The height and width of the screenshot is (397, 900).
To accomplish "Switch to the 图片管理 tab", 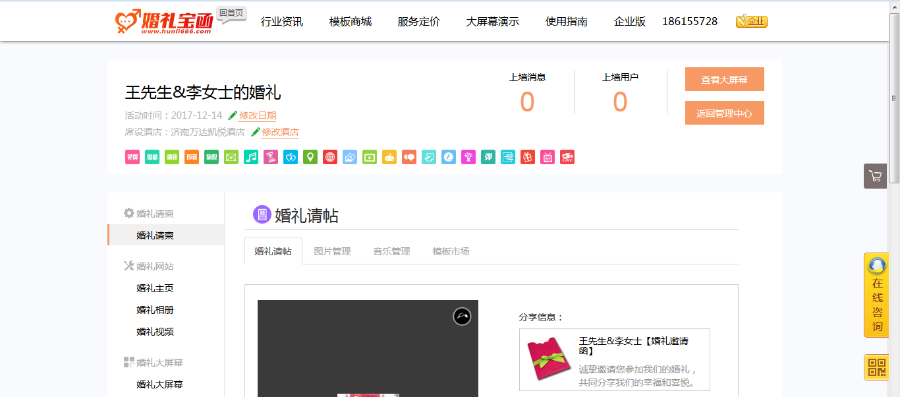I will (332, 251).
